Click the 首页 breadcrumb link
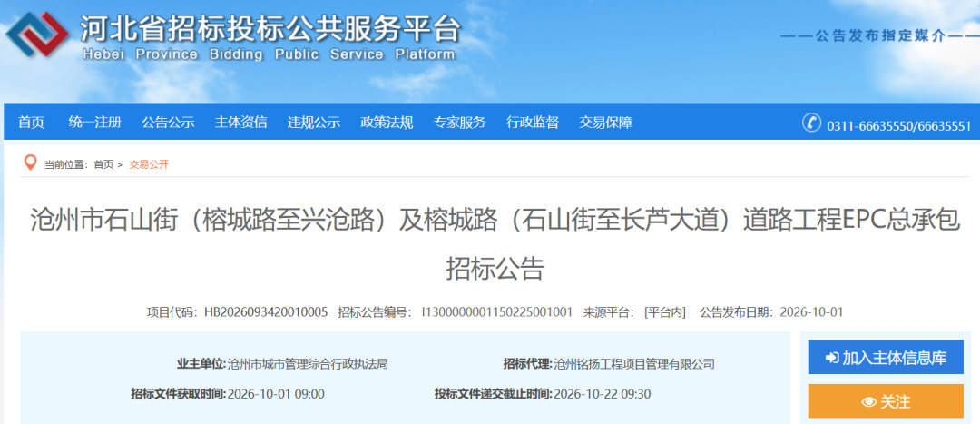 (x=103, y=165)
